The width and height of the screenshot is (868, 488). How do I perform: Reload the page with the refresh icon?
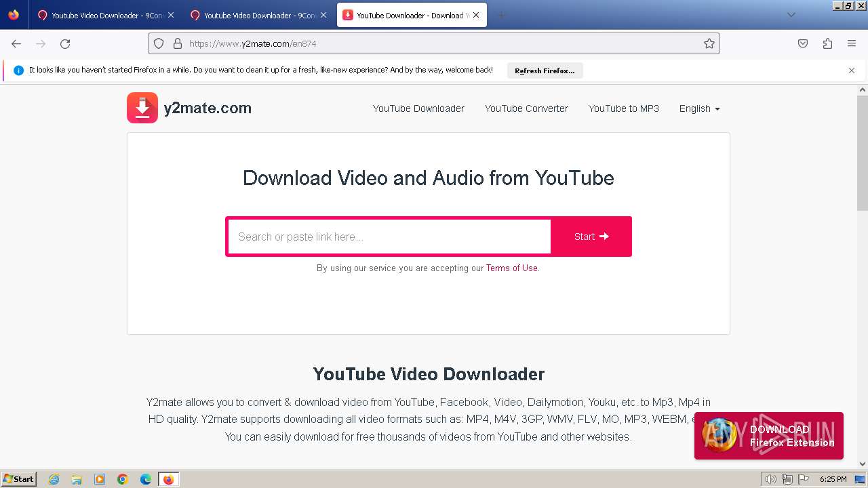(x=65, y=43)
